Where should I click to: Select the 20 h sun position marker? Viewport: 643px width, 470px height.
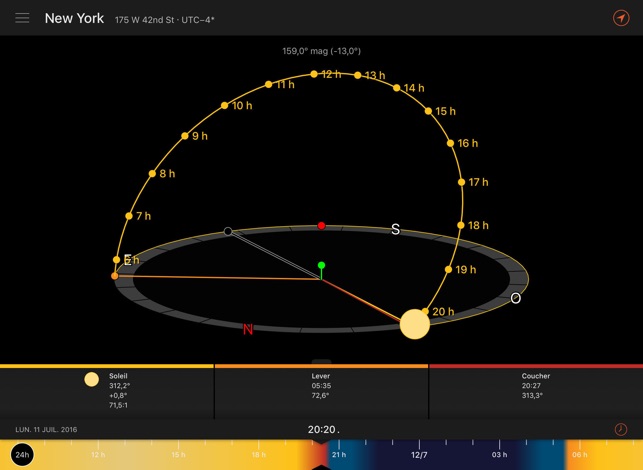pyautogui.click(x=426, y=312)
